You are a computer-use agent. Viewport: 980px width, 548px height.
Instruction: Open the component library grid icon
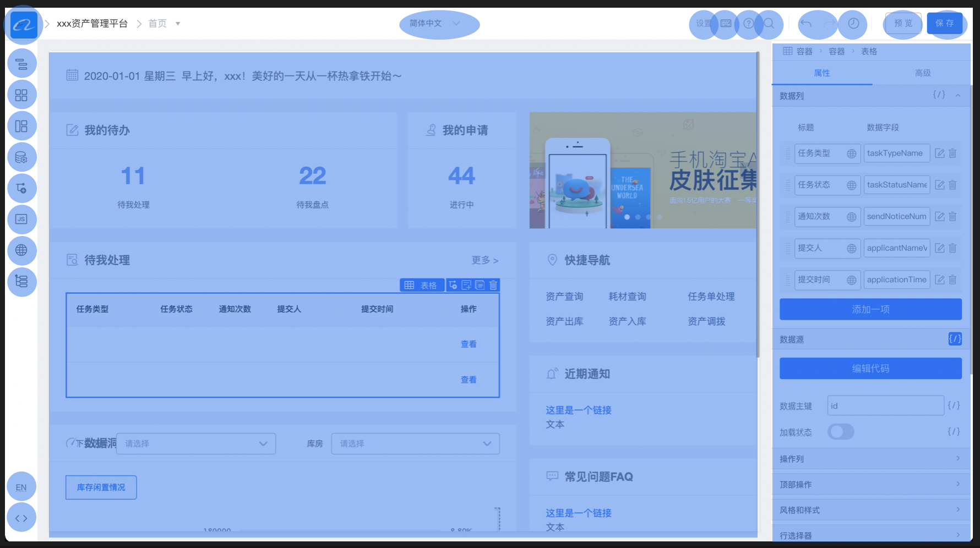coord(21,95)
